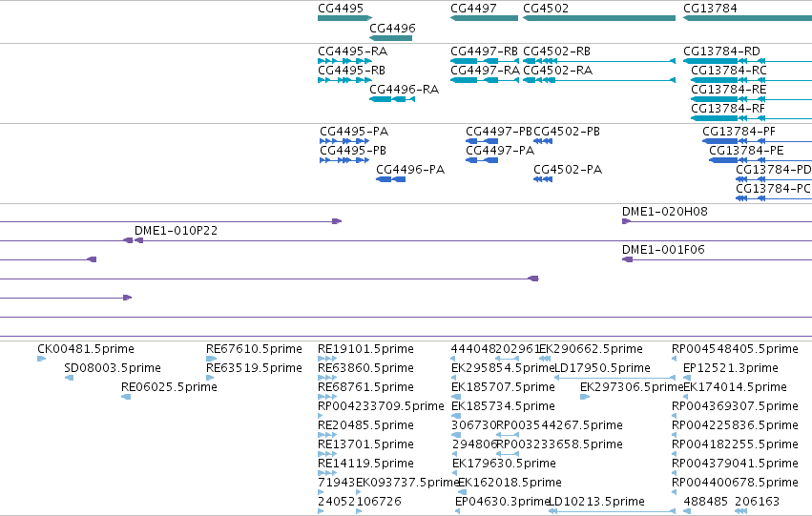Viewport: 812px width, 516px height.
Task: Click transcript CG4495-RB label
Action: coord(352,71)
